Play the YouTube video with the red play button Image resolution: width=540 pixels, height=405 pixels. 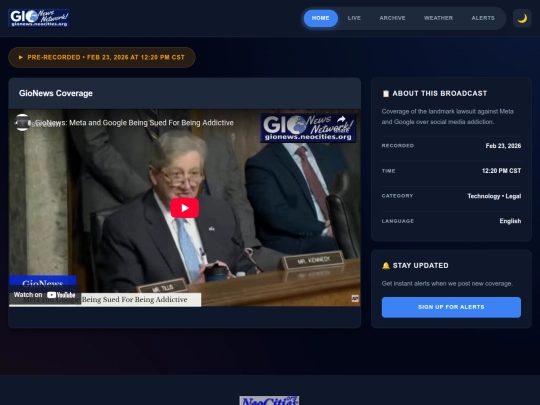[185, 208]
